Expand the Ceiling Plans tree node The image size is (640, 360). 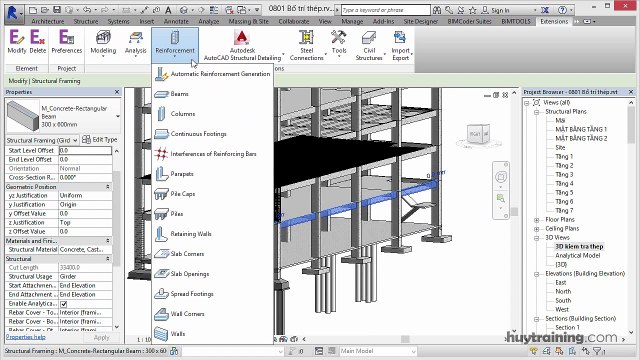point(536,229)
